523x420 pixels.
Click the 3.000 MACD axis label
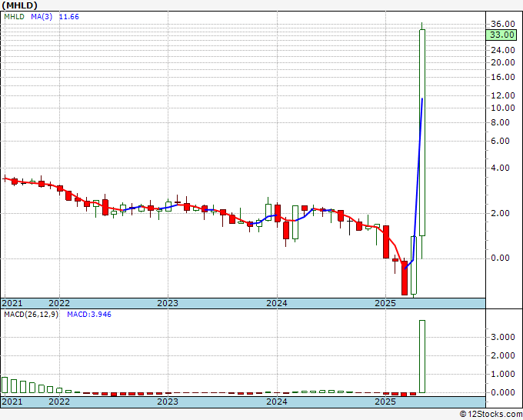tap(503, 337)
